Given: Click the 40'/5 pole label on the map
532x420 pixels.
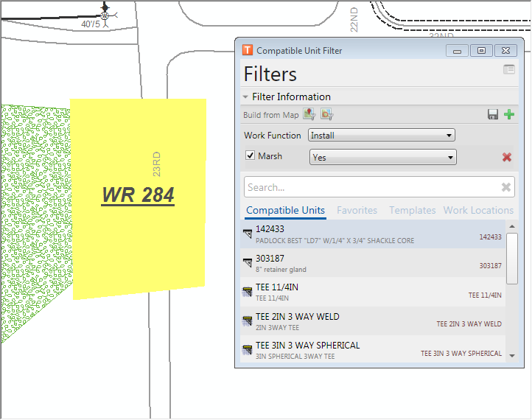Looking at the screenshot, I should click(x=91, y=24).
